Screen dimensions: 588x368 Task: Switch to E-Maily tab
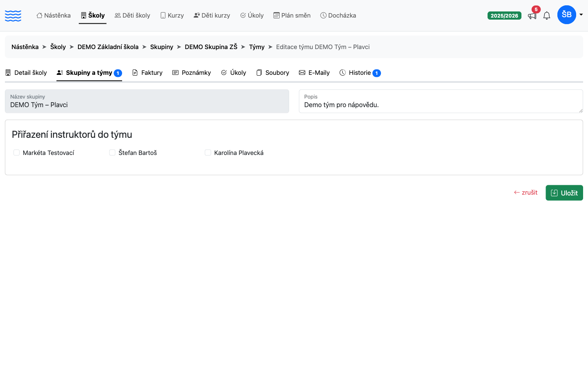click(314, 73)
